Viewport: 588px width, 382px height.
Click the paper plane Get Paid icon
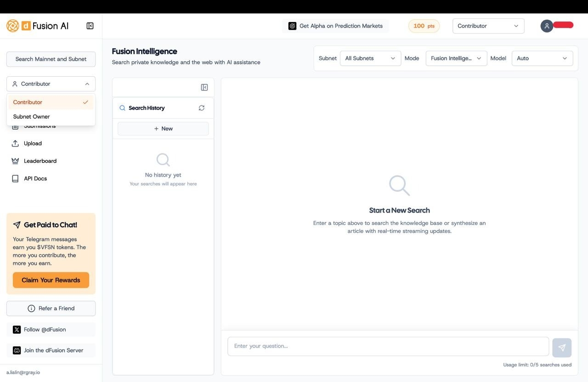point(17,225)
